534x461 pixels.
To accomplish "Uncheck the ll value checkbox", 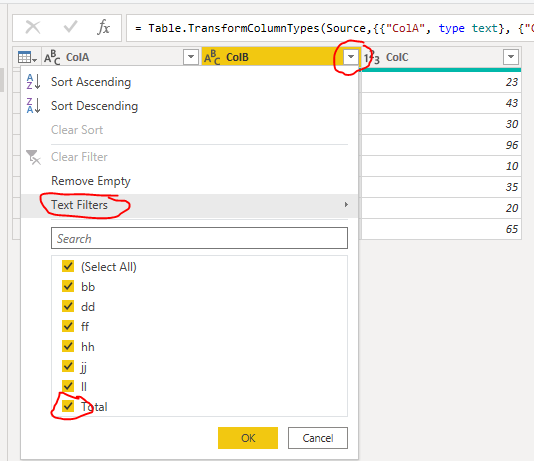I will coord(68,386).
